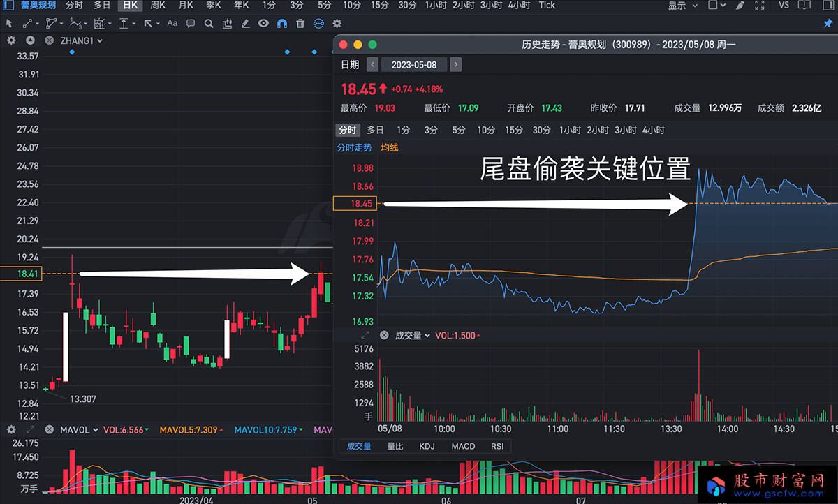Go to next date in history window
The height and width of the screenshot is (504, 838).
456,64
